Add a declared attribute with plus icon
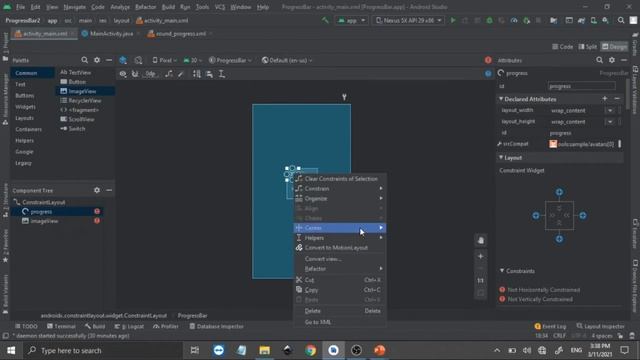The width and height of the screenshot is (640, 360). pyautogui.click(x=604, y=99)
